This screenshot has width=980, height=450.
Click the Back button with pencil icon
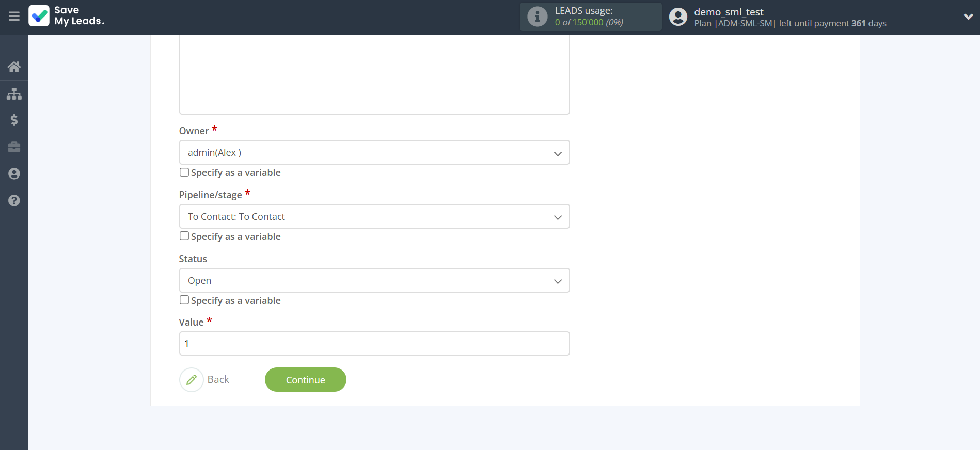point(205,380)
